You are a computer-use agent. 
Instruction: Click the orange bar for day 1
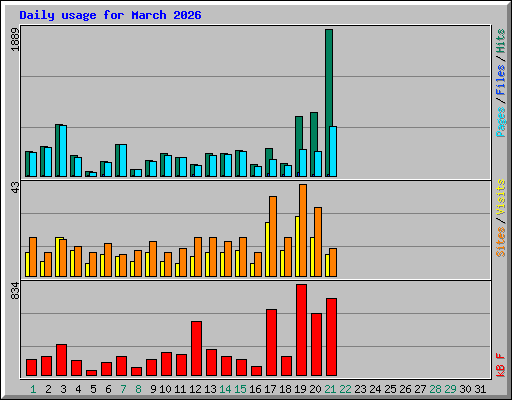pos(33,257)
